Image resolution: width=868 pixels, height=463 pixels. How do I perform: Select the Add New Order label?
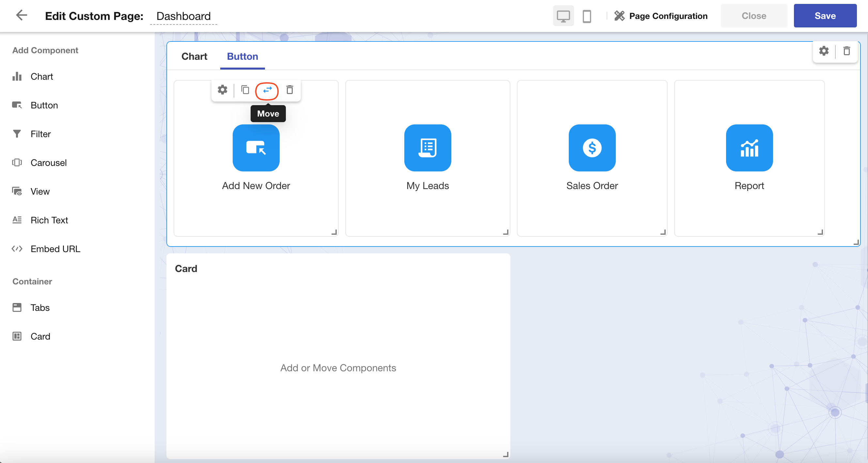[x=256, y=185]
